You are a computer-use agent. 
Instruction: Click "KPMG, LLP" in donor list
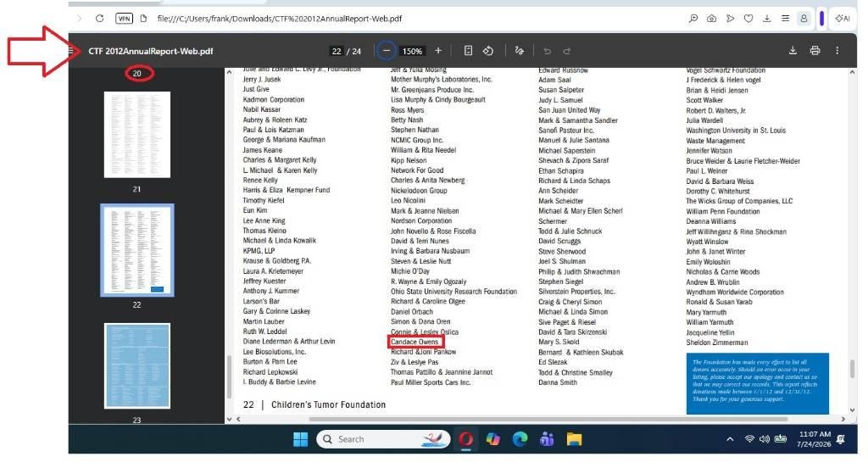[259, 251]
